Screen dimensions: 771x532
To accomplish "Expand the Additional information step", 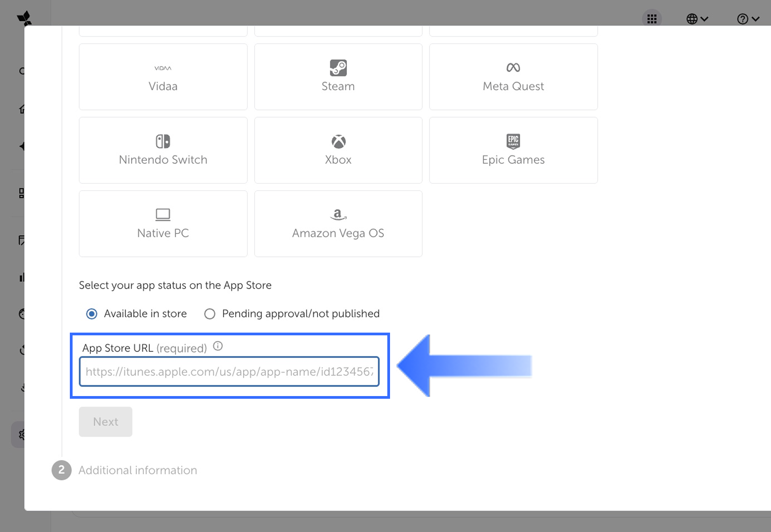I will pos(137,470).
